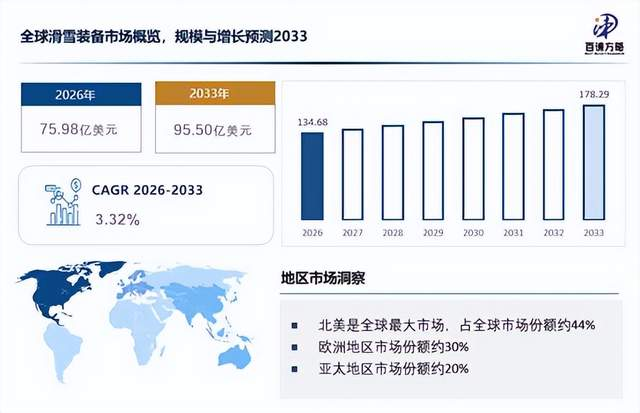Click the 2026 axis label
This screenshot has width=640, height=413.
pyautogui.click(x=312, y=233)
